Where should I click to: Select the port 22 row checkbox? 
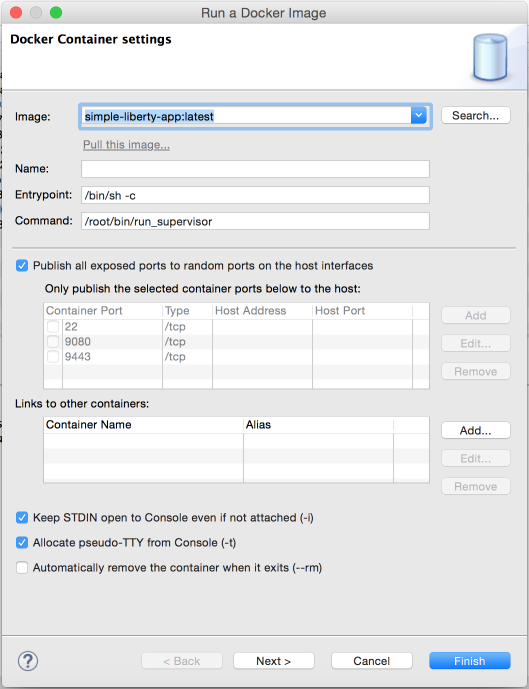pyautogui.click(x=53, y=326)
